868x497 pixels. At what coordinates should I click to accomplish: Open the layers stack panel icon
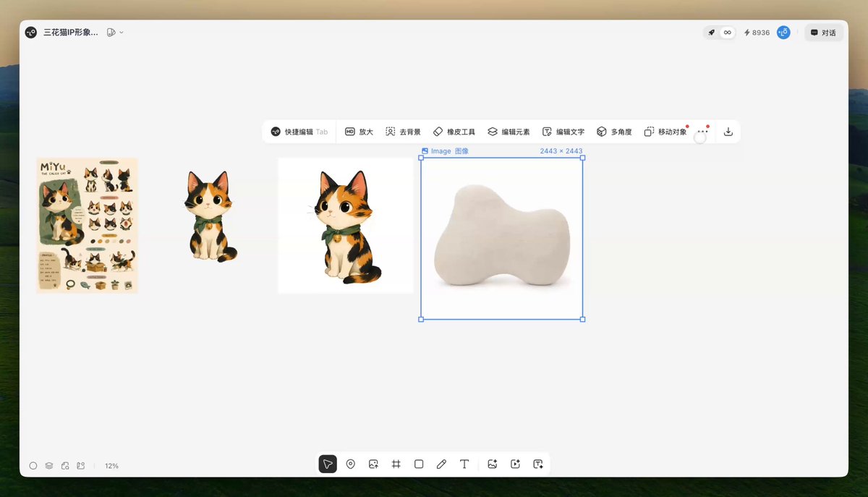click(x=49, y=466)
